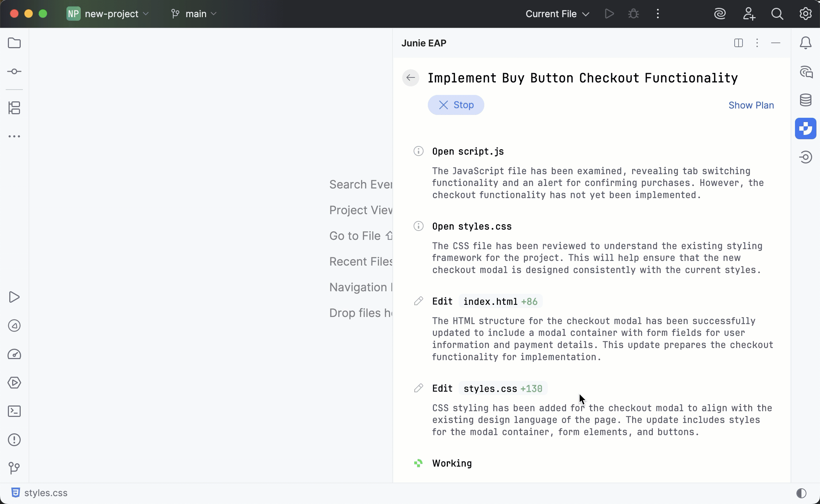Open the Junie options menu
The height and width of the screenshot is (504, 820).
(757, 43)
